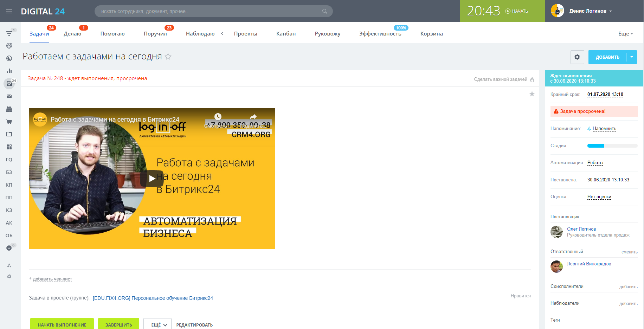Open the cash register sidebar icon

click(9, 109)
